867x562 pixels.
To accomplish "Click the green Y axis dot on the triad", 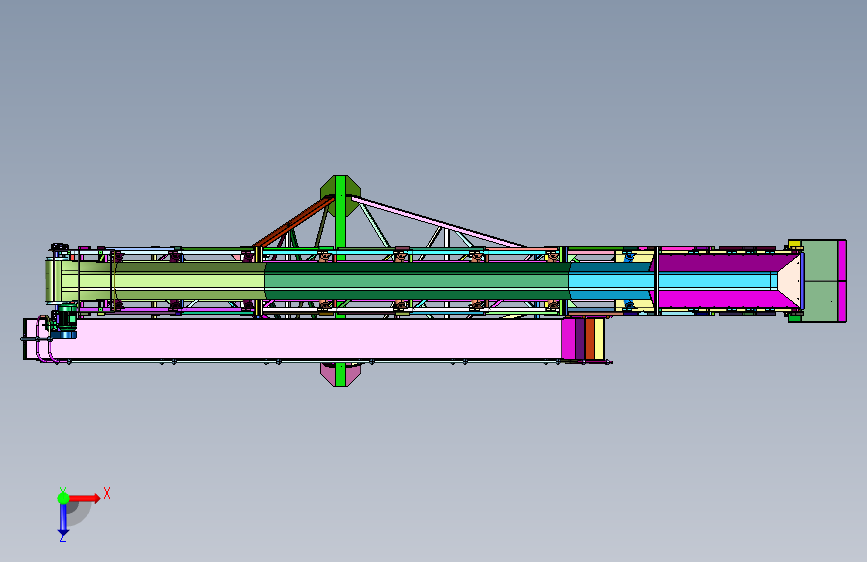I will point(64,498).
